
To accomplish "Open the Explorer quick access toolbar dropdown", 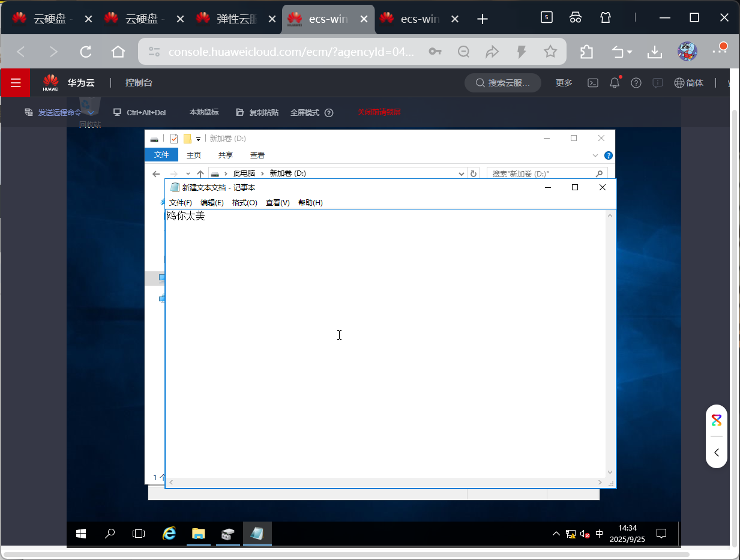I will point(199,139).
